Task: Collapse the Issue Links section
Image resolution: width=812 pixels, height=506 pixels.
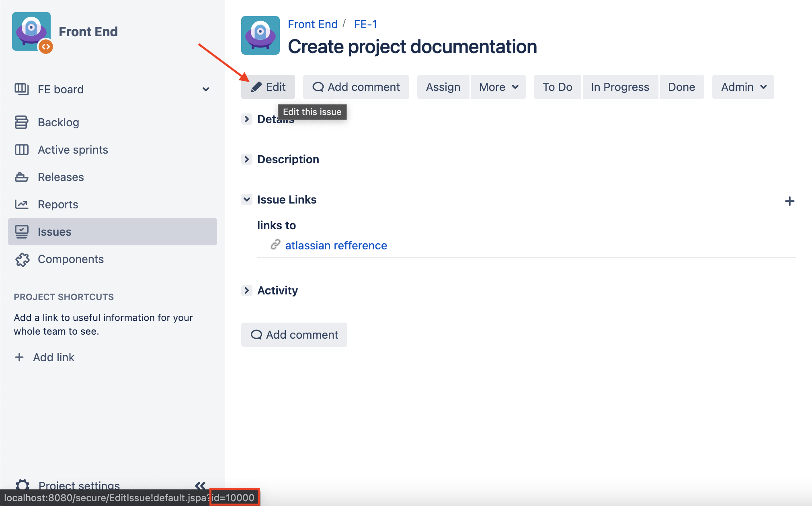Action: 247,200
